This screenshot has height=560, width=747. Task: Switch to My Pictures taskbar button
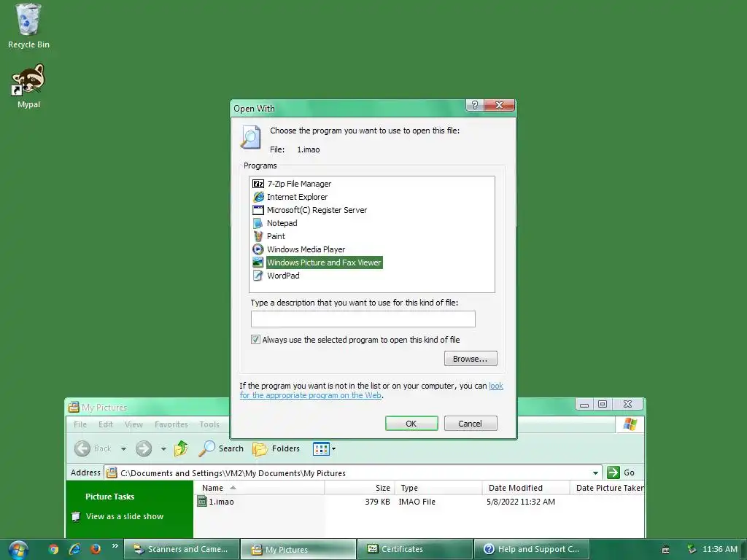(x=298, y=549)
